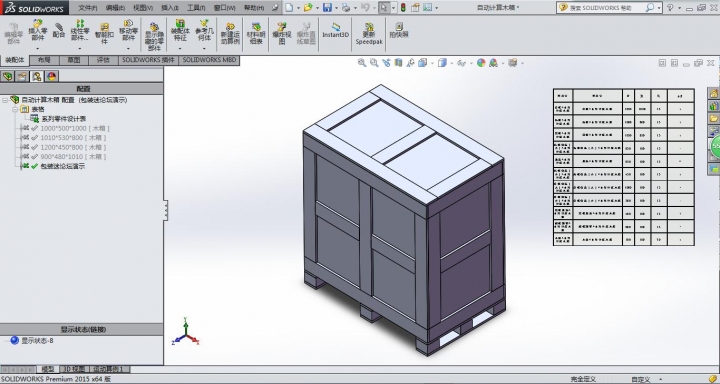Open dropdown arrow under 移动零部件
This screenshot has height=384, width=720.
[x=128, y=48]
